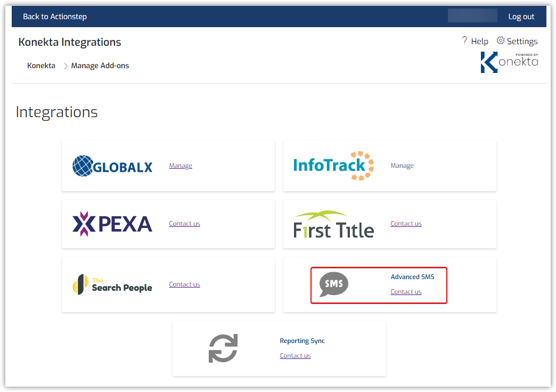Click Konekta breadcrumb

click(41, 66)
